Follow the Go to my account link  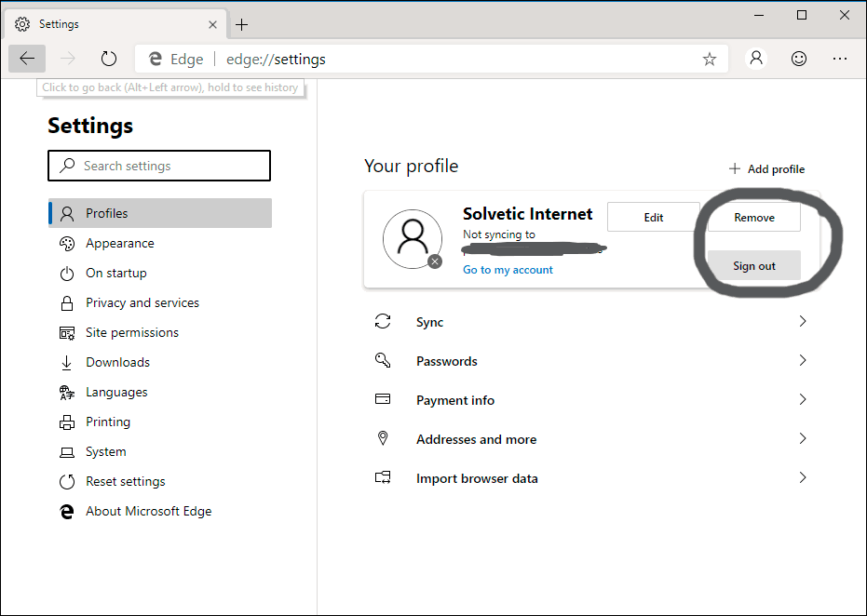[x=508, y=270]
